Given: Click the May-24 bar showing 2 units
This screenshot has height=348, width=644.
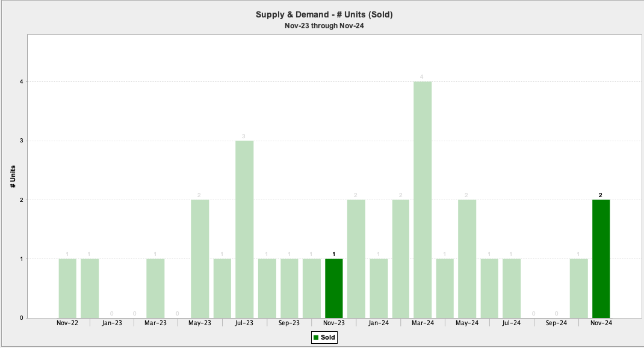Looking at the screenshot, I should [467, 258].
